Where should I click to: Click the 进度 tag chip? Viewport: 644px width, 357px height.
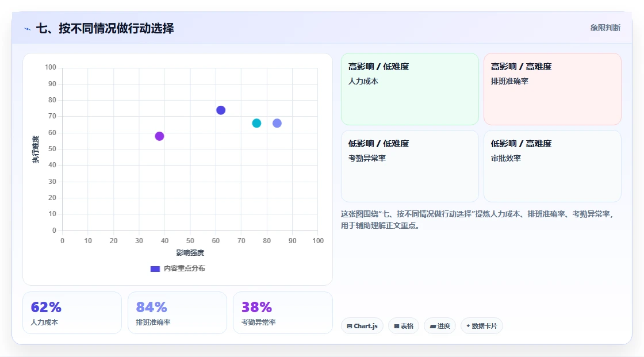(440, 326)
